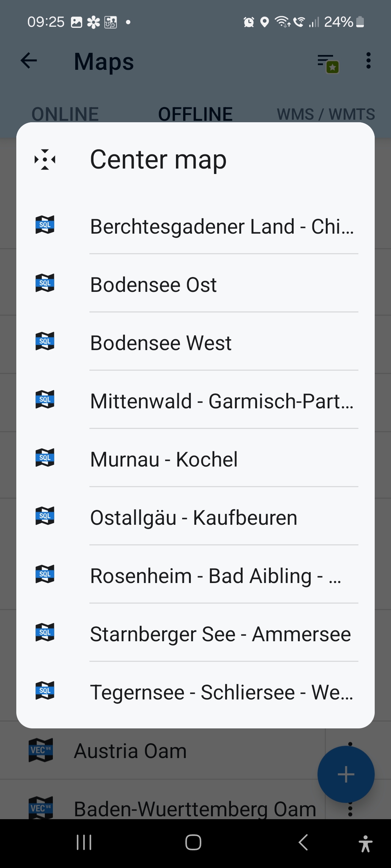Open the three-dot overflow menu in header
Image resolution: width=391 pixels, height=868 pixels.
tap(368, 60)
